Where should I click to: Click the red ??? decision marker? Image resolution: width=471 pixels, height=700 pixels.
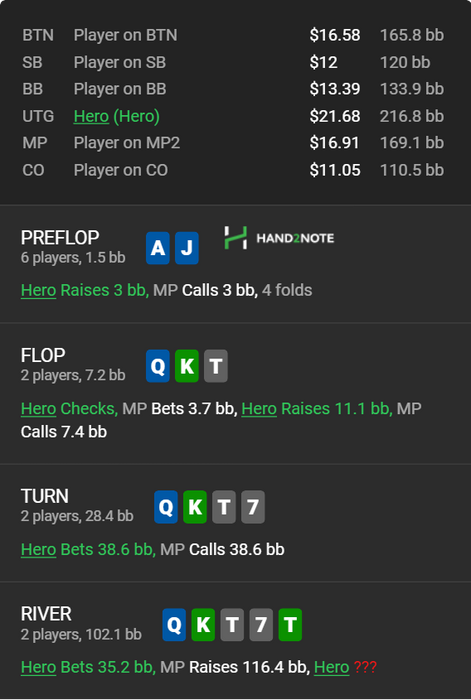tap(365, 667)
